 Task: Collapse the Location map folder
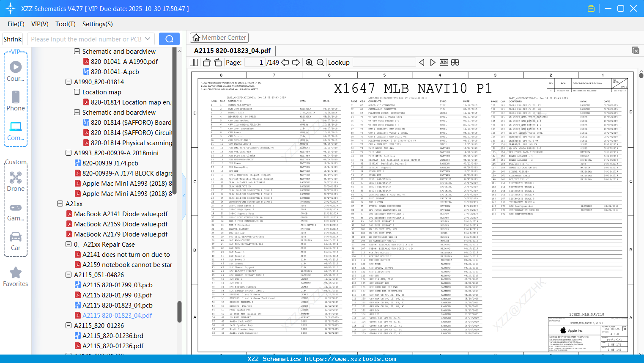(x=77, y=92)
